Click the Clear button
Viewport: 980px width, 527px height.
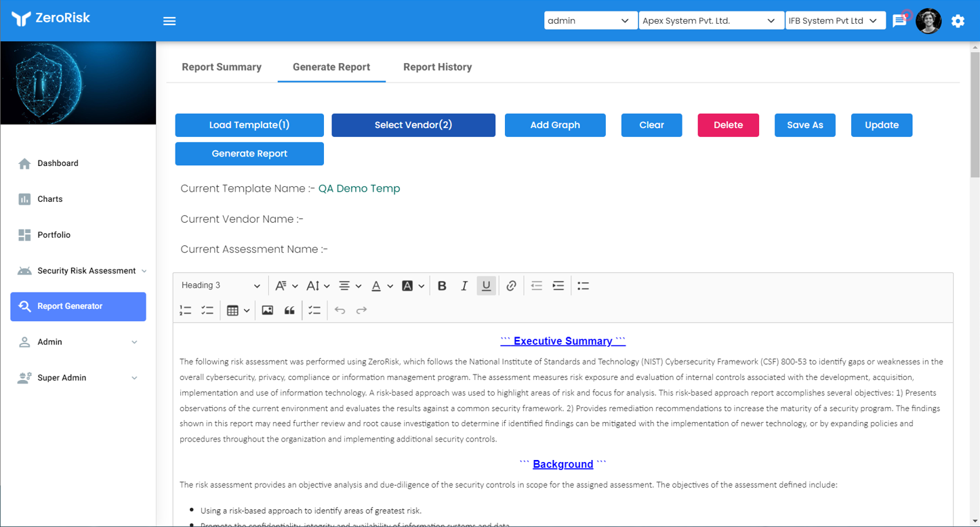pos(651,125)
